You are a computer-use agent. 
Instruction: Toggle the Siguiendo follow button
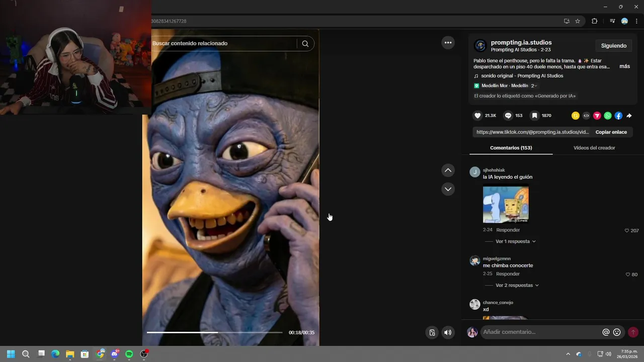pos(614,46)
